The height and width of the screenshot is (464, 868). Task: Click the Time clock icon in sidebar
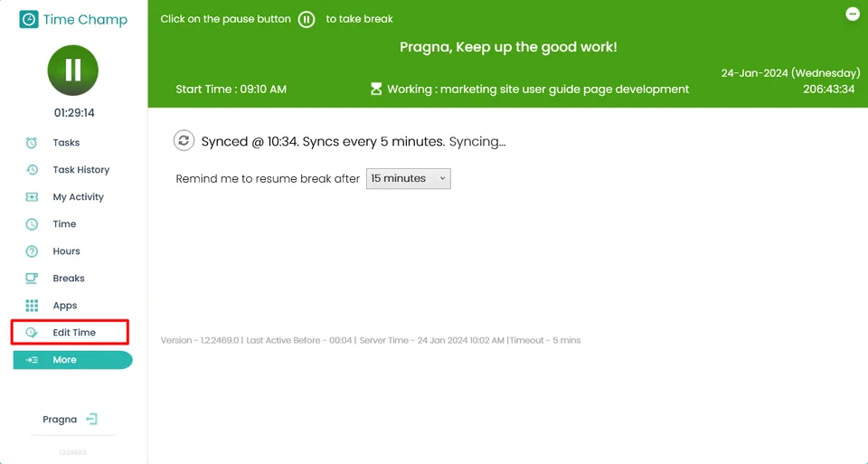tap(32, 224)
